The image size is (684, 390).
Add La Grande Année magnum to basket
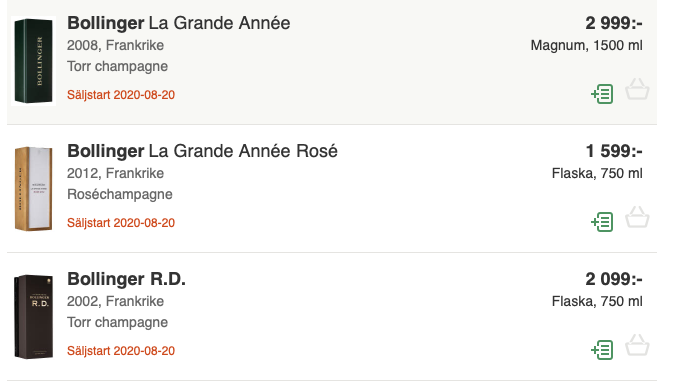pyautogui.click(x=637, y=89)
